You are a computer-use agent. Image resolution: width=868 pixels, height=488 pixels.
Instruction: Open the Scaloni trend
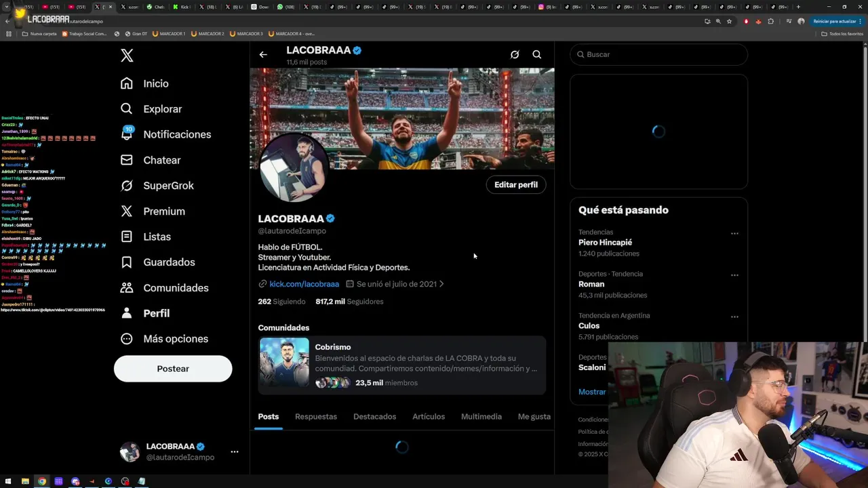click(x=592, y=367)
